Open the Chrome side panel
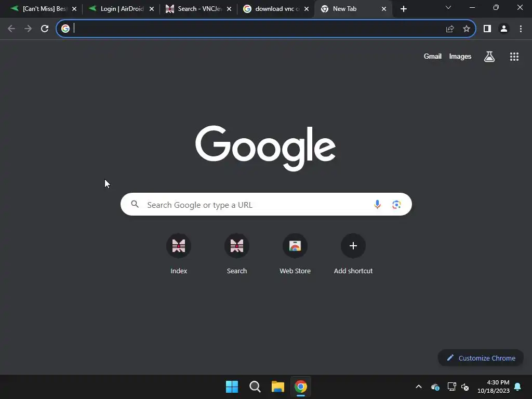532x399 pixels. [x=487, y=29]
